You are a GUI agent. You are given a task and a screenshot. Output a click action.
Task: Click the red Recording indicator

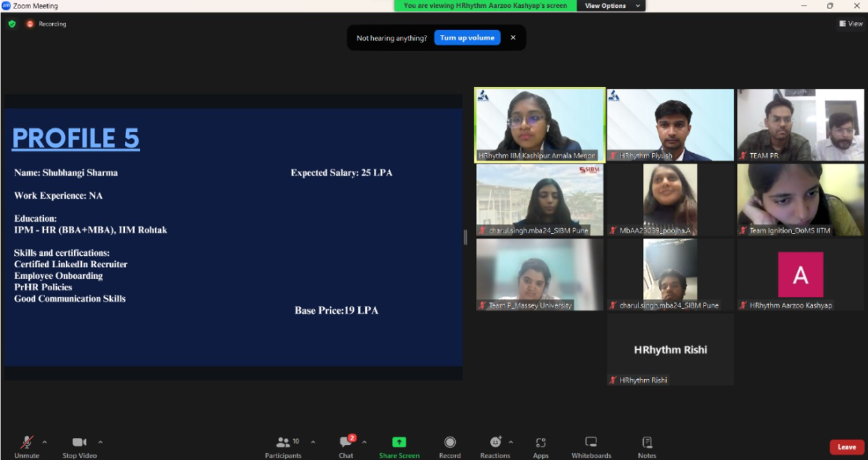[x=46, y=24]
